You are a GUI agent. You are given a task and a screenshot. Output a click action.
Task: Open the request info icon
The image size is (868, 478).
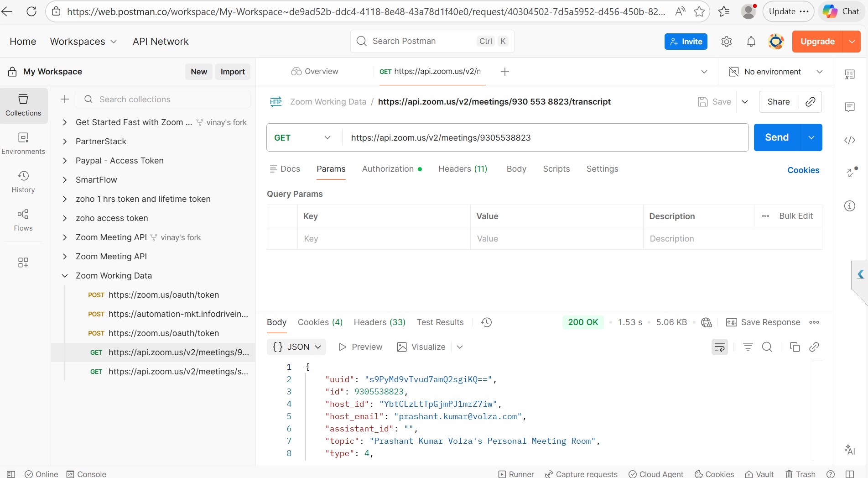pos(850,206)
